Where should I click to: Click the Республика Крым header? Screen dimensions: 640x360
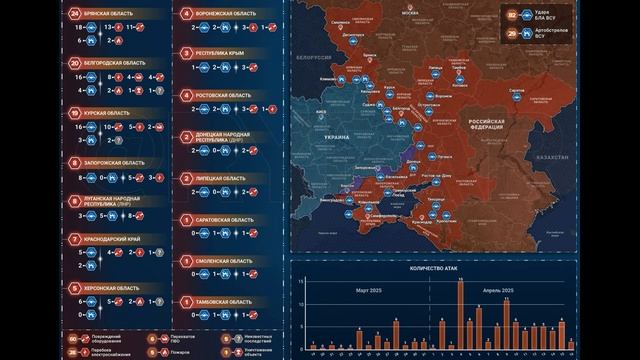coord(220,53)
